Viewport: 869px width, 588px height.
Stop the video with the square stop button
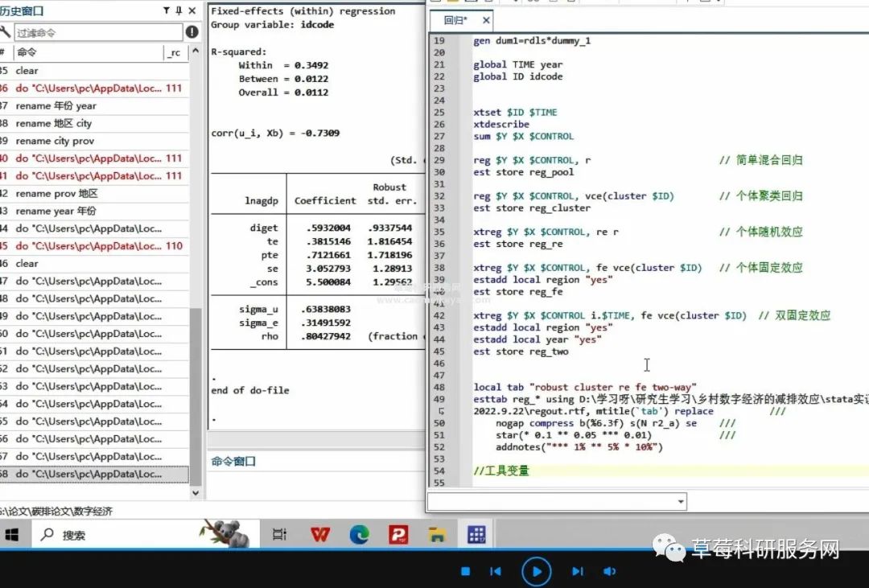(466, 571)
